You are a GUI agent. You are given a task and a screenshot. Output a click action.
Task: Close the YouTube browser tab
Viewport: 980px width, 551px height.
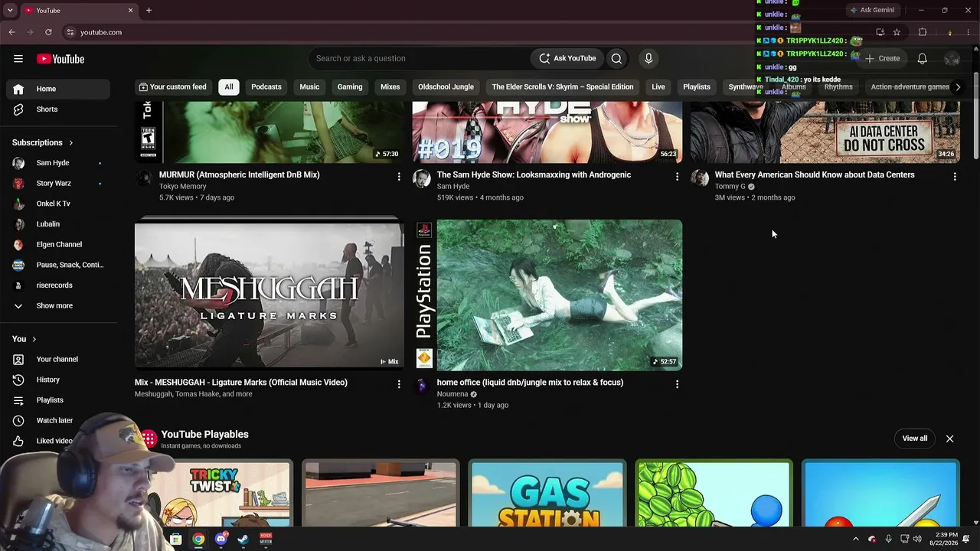pyautogui.click(x=130, y=11)
